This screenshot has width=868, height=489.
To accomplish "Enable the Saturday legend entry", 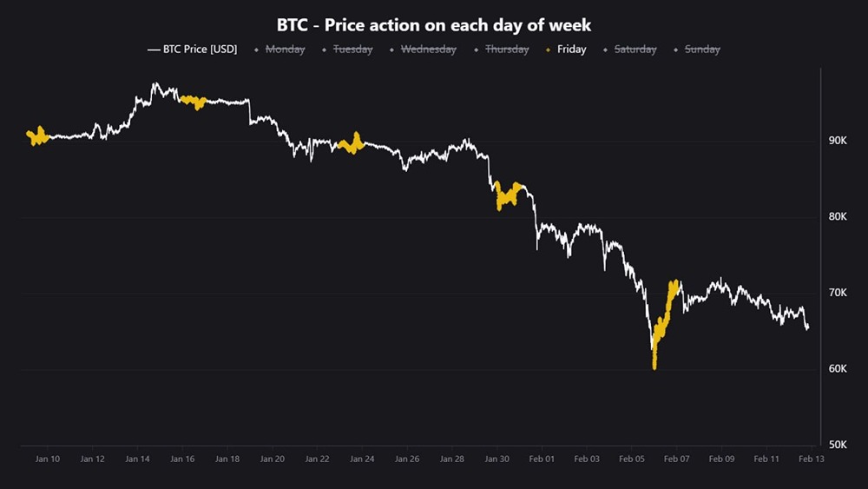I will 635,50.
